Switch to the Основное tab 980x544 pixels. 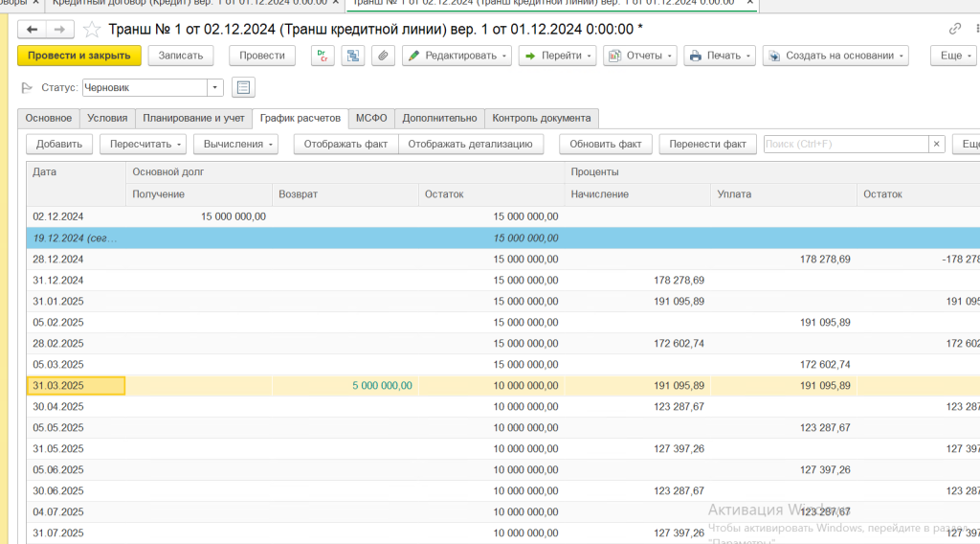click(49, 118)
